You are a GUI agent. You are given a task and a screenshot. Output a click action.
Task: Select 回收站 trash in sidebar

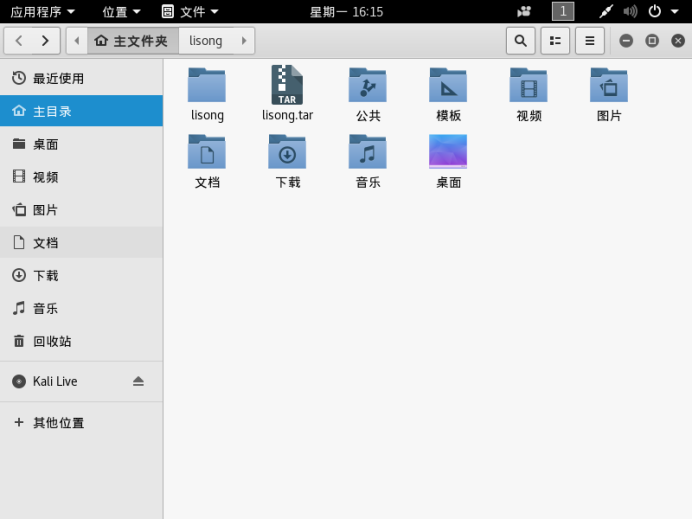pos(52,341)
